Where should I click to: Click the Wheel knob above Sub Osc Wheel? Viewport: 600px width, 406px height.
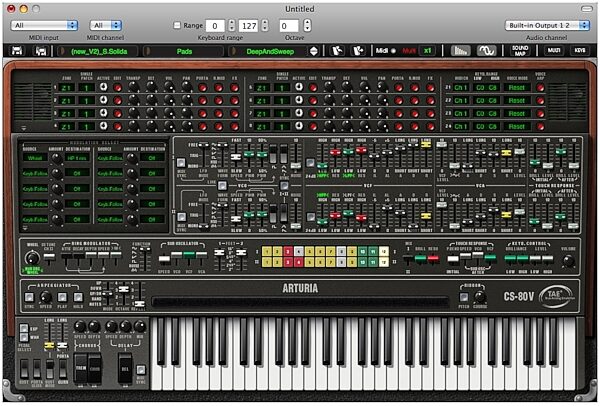(32, 258)
